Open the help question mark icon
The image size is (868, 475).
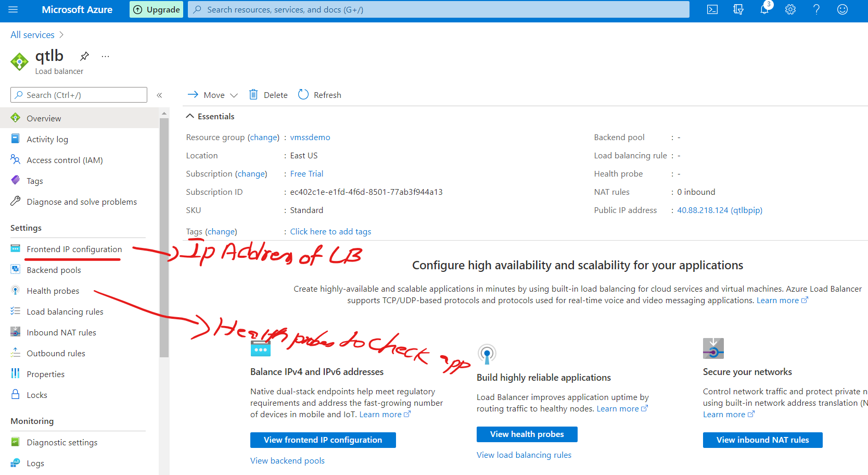coord(816,9)
